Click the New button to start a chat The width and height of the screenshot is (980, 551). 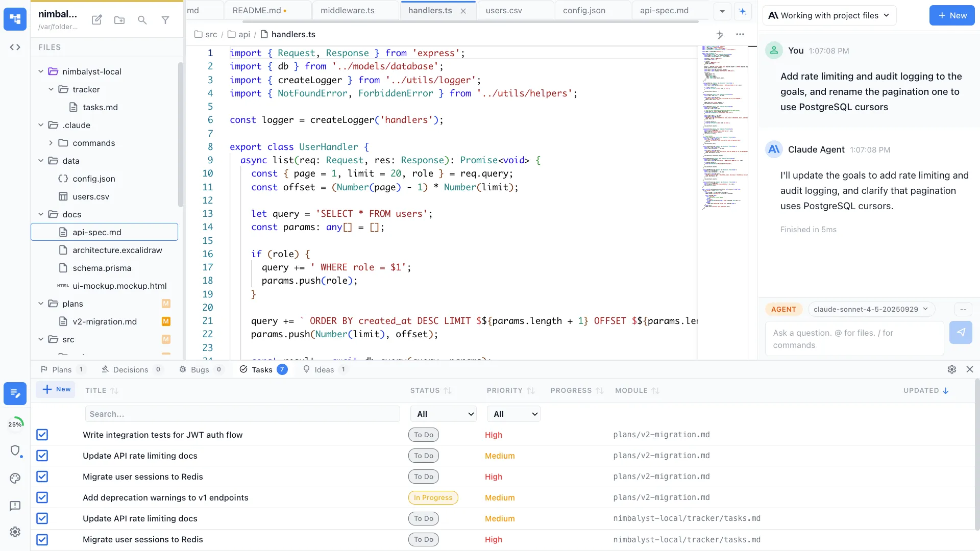click(x=951, y=15)
